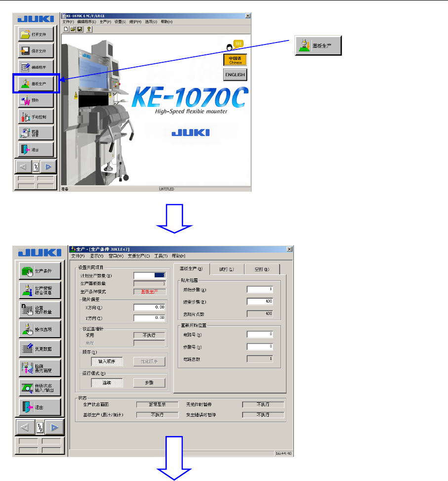Open 设置(S) menu in KE-1070C window

coord(120,22)
